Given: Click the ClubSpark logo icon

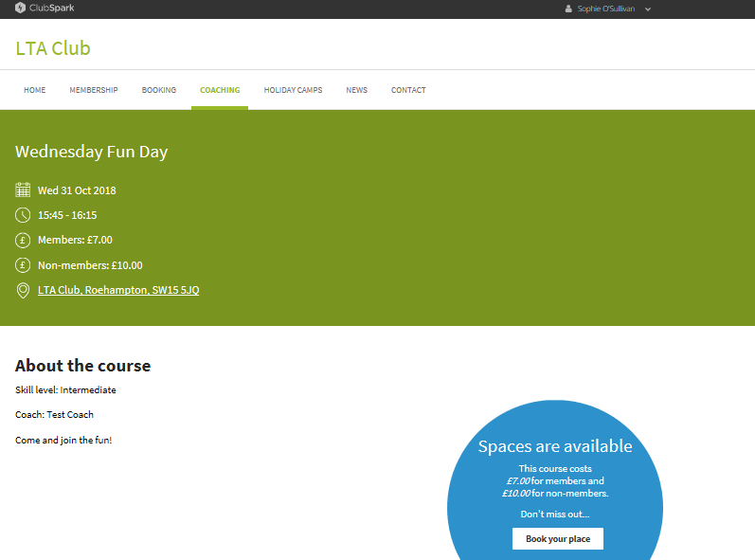Looking at the screenshot, I should tap(20, 9).
